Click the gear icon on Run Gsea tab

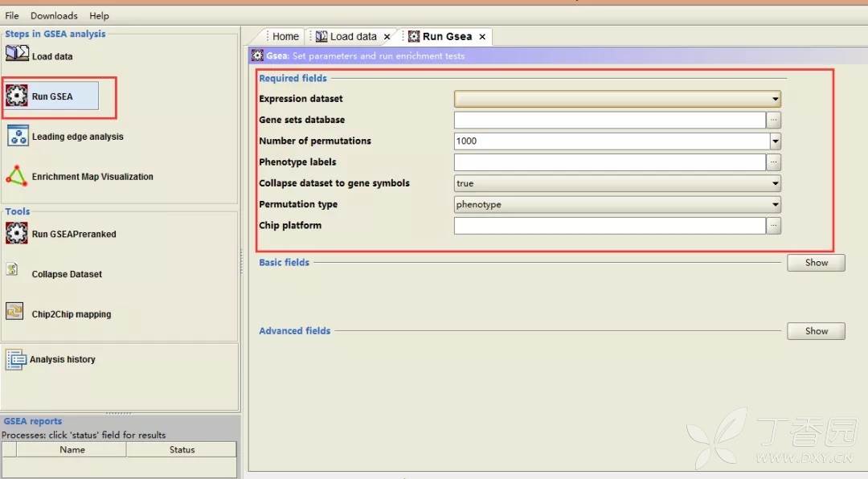point(414,36)
